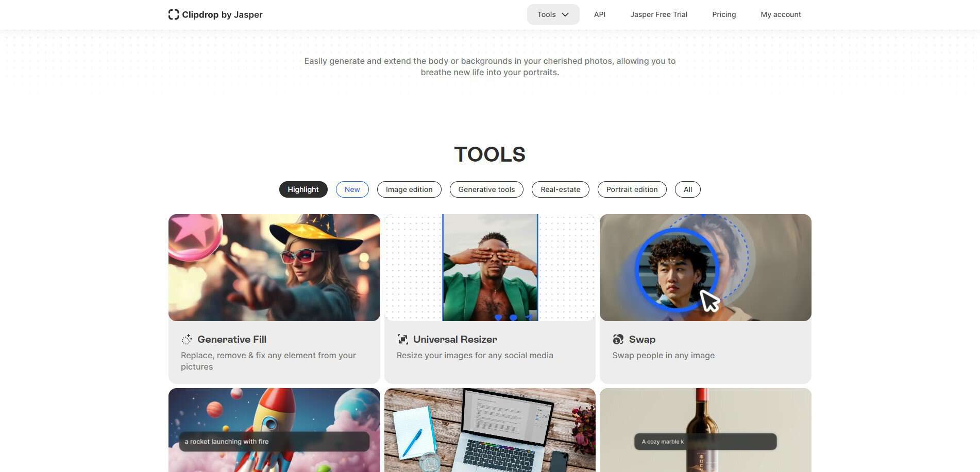Click the Universal Resizer icon

click(402, 339)
